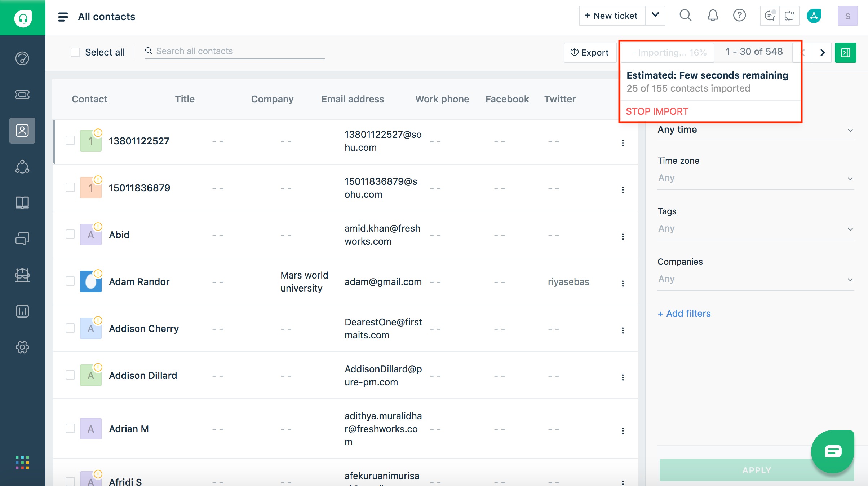868x486 pixels.
Task: Open the Knowledge base book icon
Action: click(x=22, y=202)
